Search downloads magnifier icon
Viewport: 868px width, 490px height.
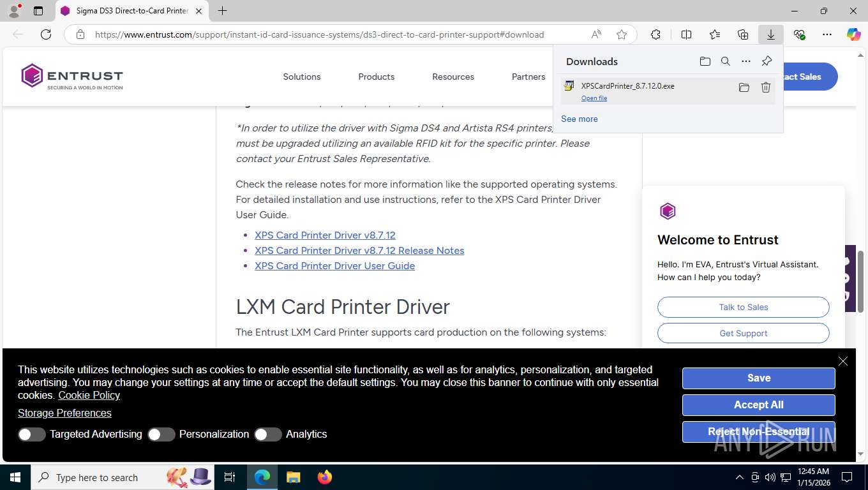(725, 61)
